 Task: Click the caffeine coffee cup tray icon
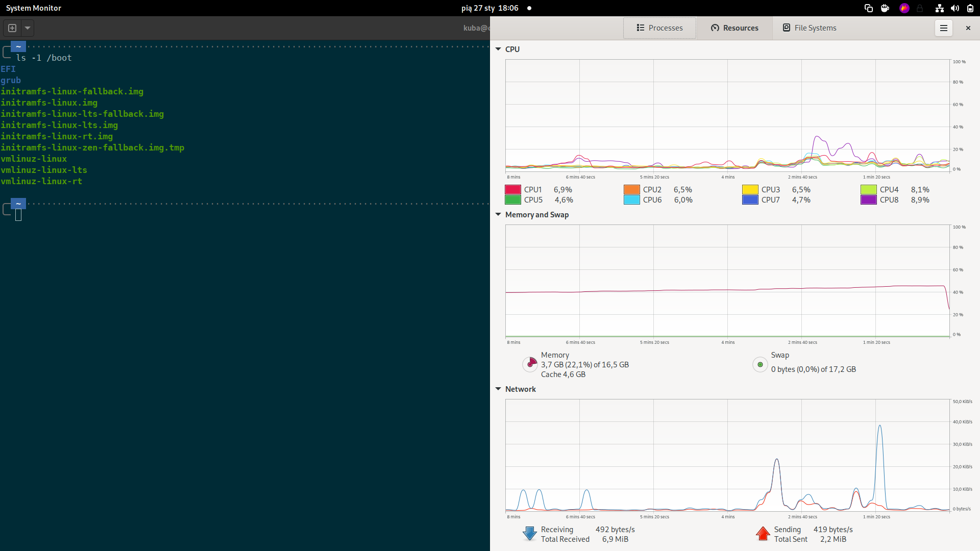point(885,8)
